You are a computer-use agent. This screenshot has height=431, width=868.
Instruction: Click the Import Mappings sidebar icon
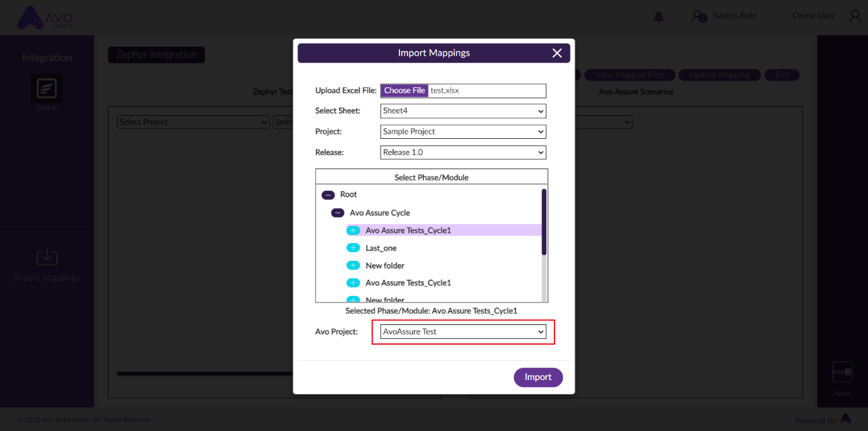pyautogui.click(x=47, y=258)
